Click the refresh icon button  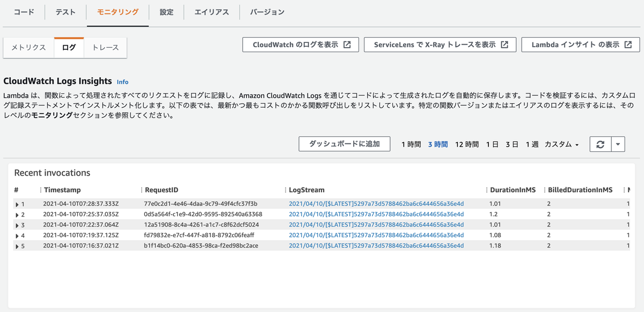click(601, 144)
